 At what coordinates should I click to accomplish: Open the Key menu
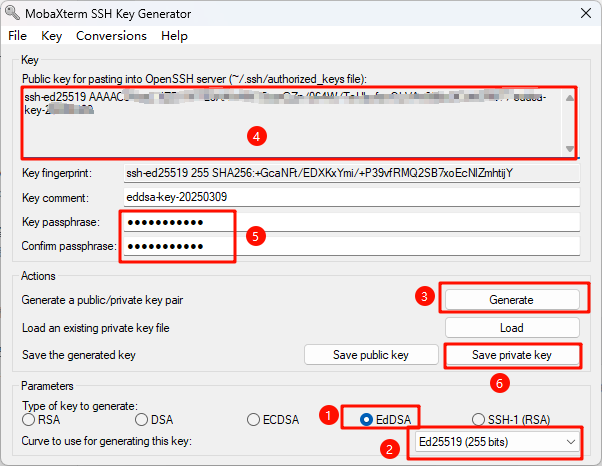click(x=51, y=36)
